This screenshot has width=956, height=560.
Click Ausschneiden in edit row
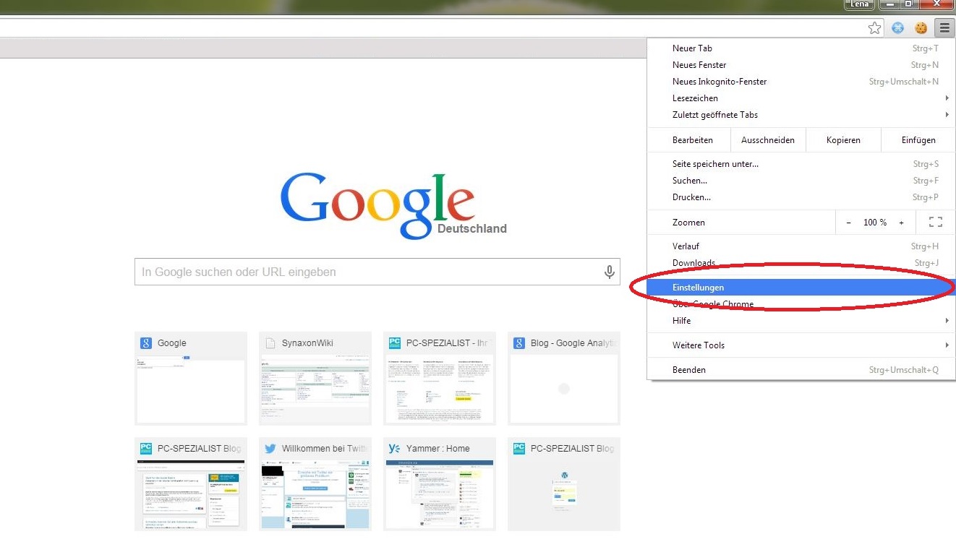click(x=768, y=140)
